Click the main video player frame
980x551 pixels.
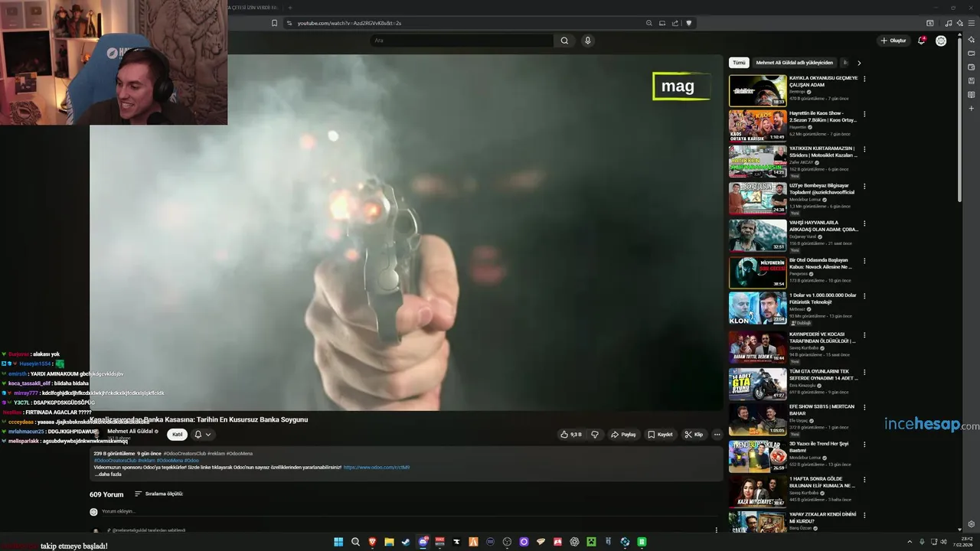point(406,232)
